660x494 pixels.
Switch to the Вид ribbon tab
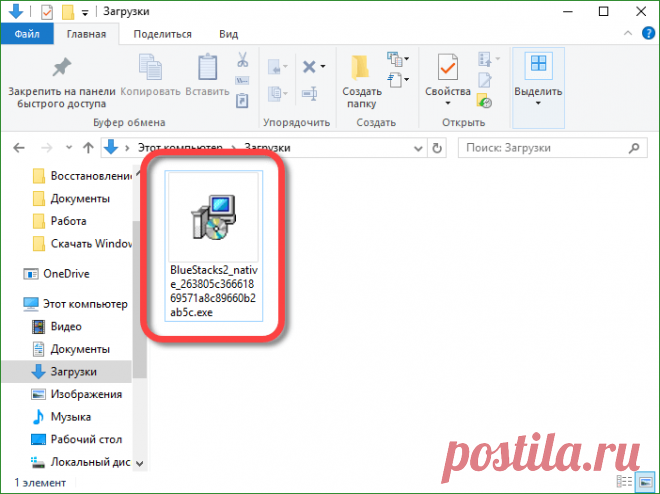tap(229, 34)
